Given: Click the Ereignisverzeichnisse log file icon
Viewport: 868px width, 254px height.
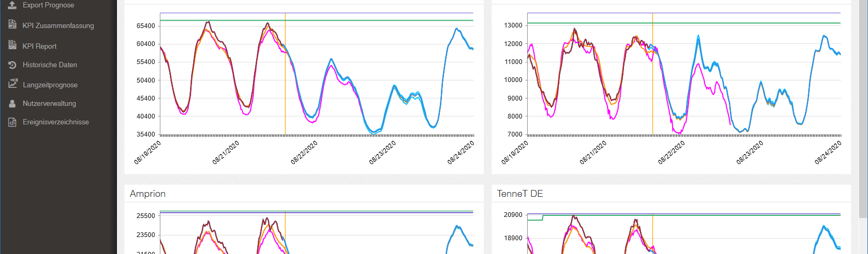Looking at the screenshot, I should coord(12,122).
